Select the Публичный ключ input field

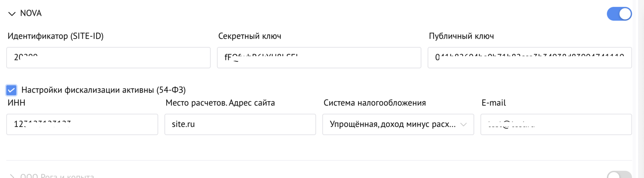[529, 58]
